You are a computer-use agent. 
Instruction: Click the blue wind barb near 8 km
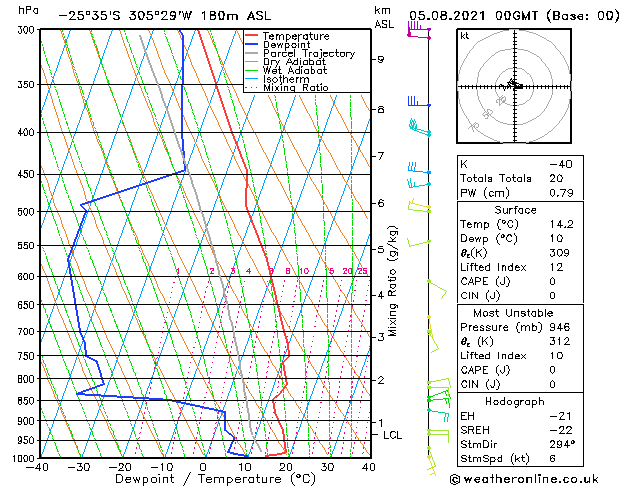pyautogui.click(x=419, y=101)
